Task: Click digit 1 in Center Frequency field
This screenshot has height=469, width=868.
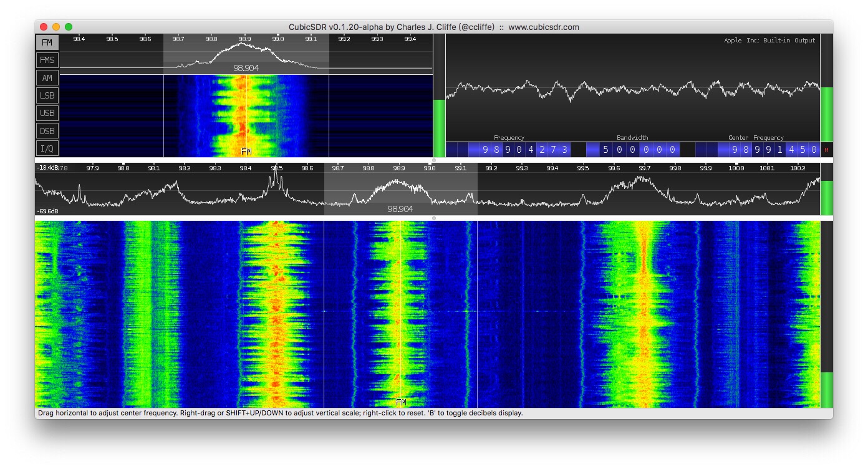Action: (x=780, y=150)
